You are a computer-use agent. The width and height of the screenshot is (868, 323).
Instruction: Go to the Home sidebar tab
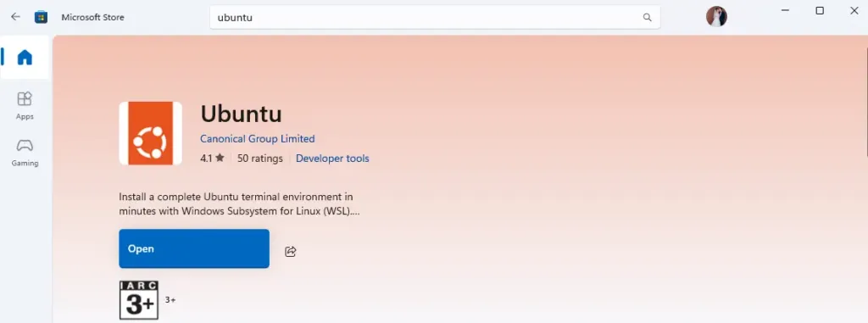pos(25,57)
